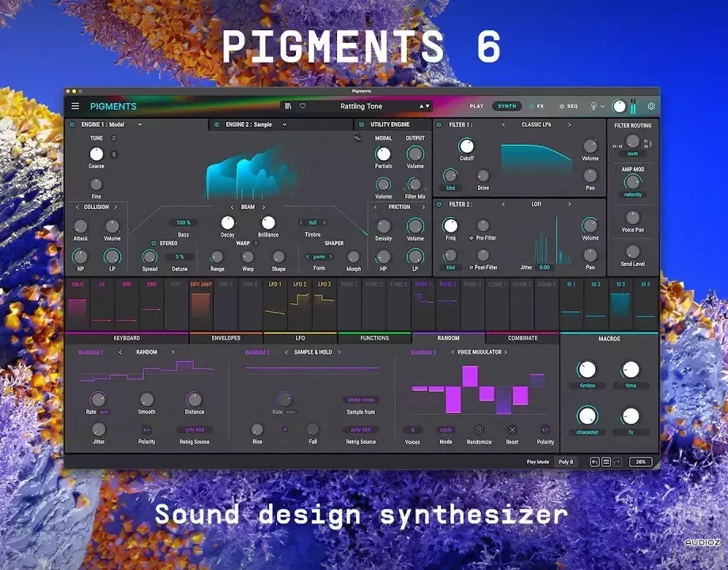Open the settings gear icon

tap(651, 106)
